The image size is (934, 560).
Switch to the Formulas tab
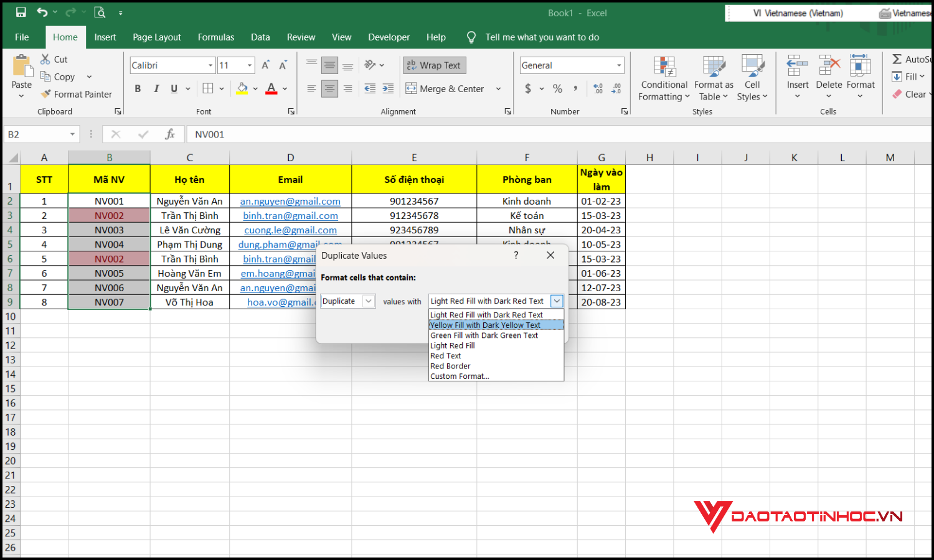point(216,37)
